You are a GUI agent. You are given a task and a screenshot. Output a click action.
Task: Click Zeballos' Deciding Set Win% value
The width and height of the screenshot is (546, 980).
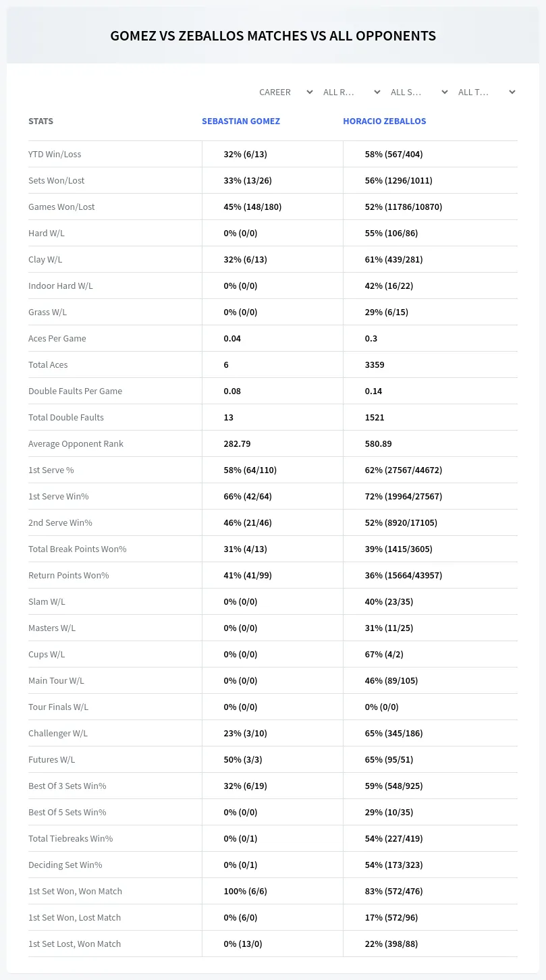pyautogui.click(x=393, y=865)
